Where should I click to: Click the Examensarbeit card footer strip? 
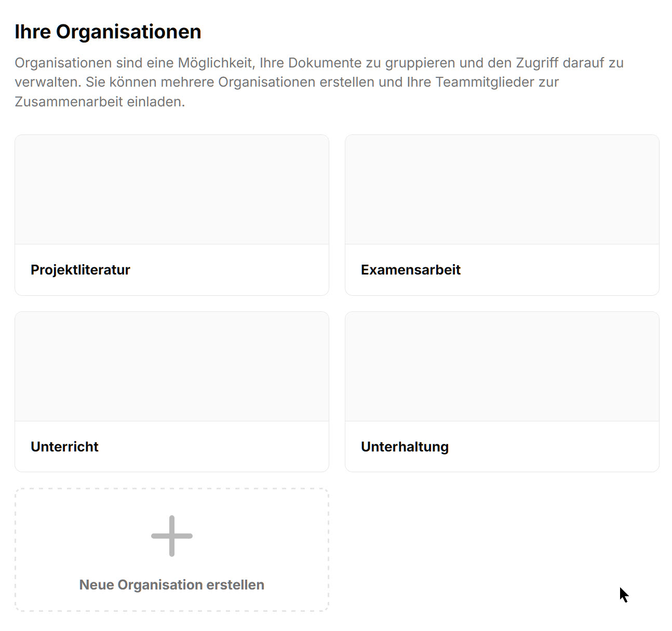502,270
